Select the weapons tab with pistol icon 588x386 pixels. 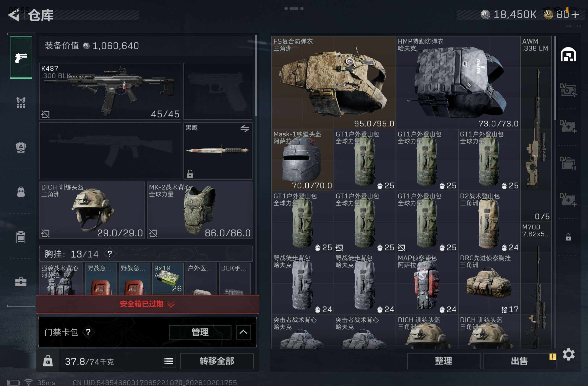(x=21, y=57)
